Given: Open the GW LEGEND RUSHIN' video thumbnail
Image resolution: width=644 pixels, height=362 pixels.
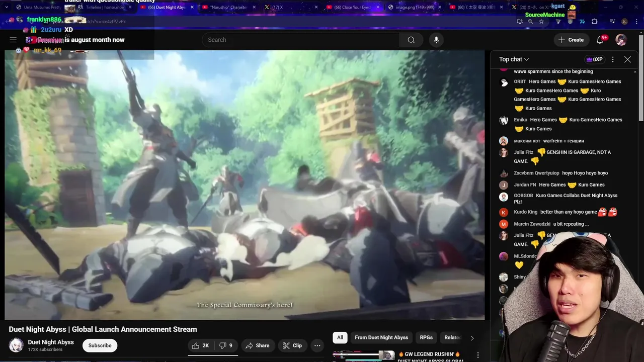Looking at the screenshot, I should (364, 356).
